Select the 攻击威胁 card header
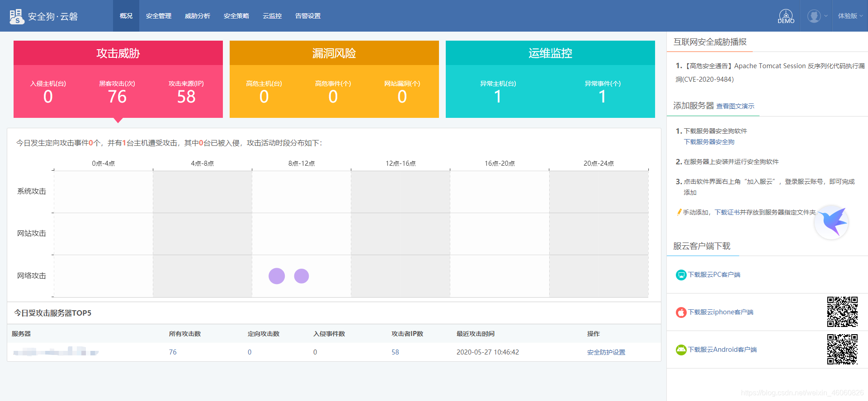The height and width of the screenshot is (401, 868). tap(118, 53)
